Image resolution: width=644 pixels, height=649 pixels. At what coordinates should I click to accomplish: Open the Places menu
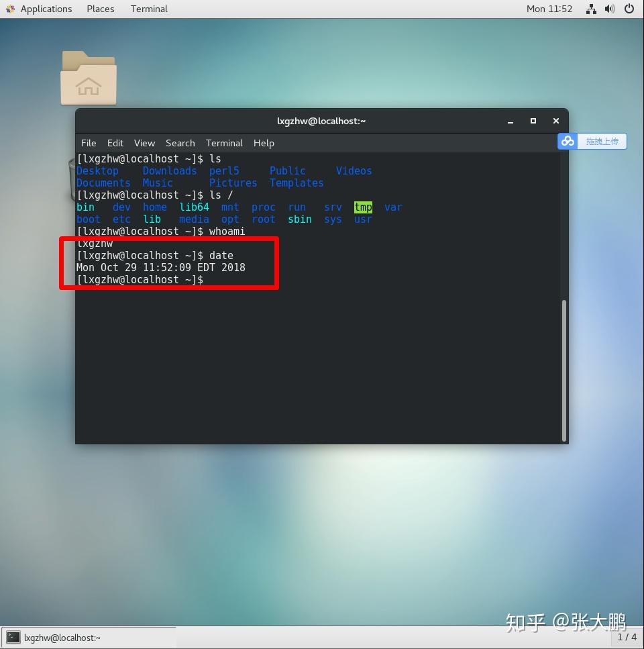tap(100, 9)
